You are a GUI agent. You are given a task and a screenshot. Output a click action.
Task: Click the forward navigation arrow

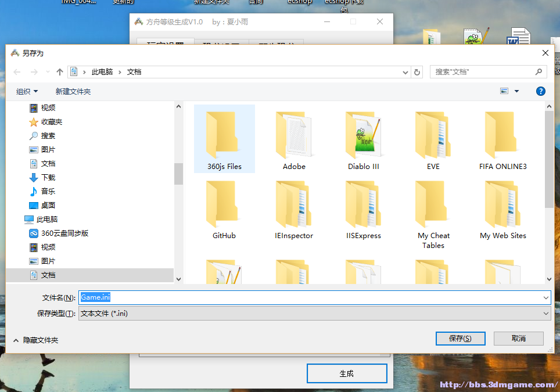(x=34, y=72)
